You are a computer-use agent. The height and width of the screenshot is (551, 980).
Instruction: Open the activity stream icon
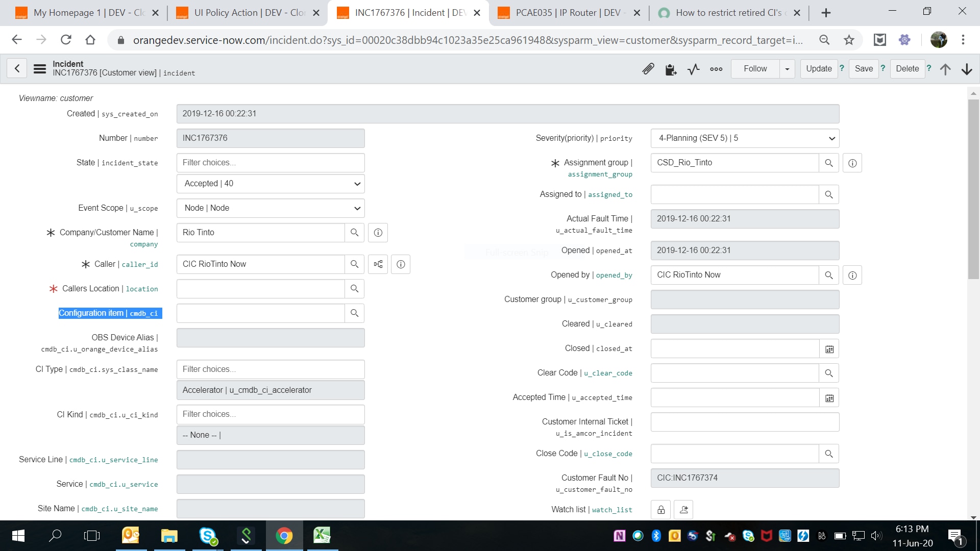point(693,68)
